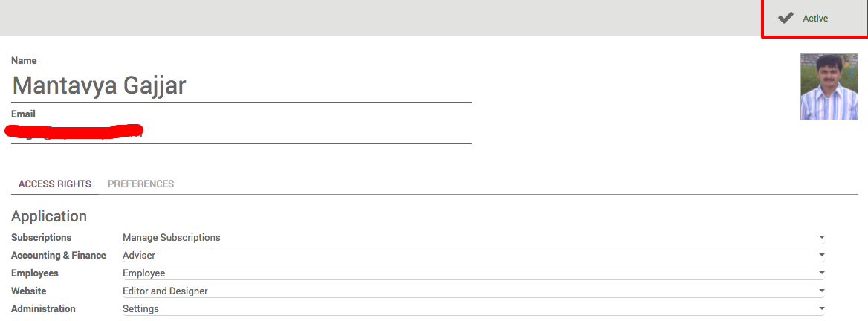Click the Name field Mantavya Gajjar
Screen dimensions: 868x321
click(242, 85)
